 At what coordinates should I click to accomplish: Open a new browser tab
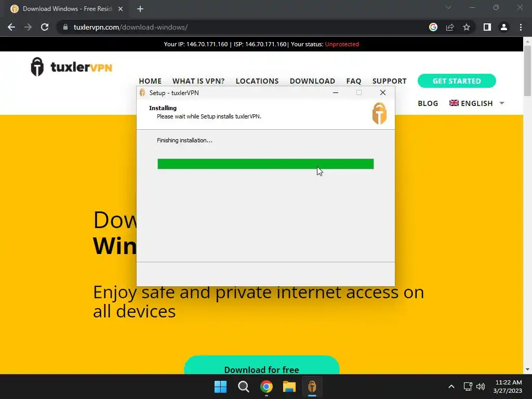[140, 9]
